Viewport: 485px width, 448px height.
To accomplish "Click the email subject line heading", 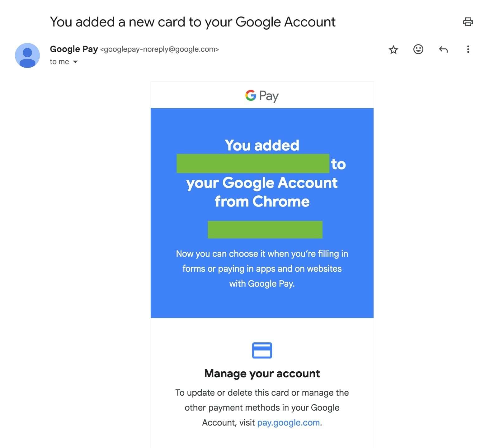I will click(192, 22).
